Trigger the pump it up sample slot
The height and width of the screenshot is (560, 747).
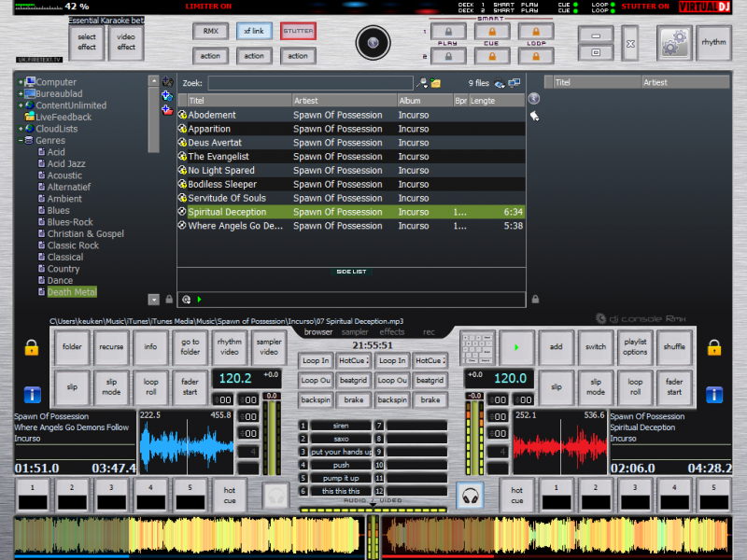click(340, 478)
